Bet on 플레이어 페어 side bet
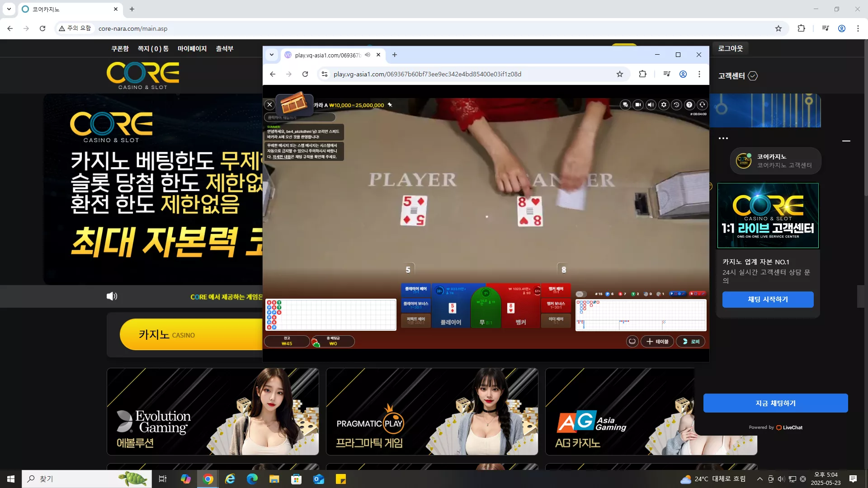This screenshot has height=488, width=868. (415, 290)
